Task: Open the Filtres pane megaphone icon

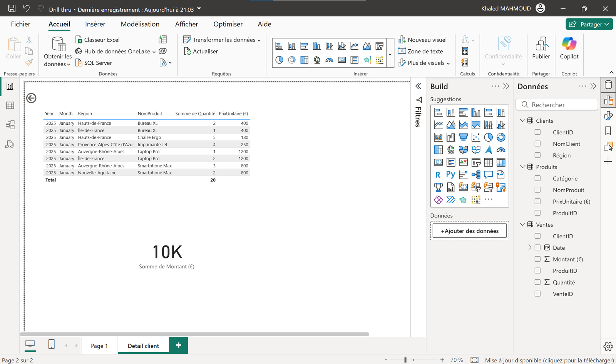Action: pos(419,100)
